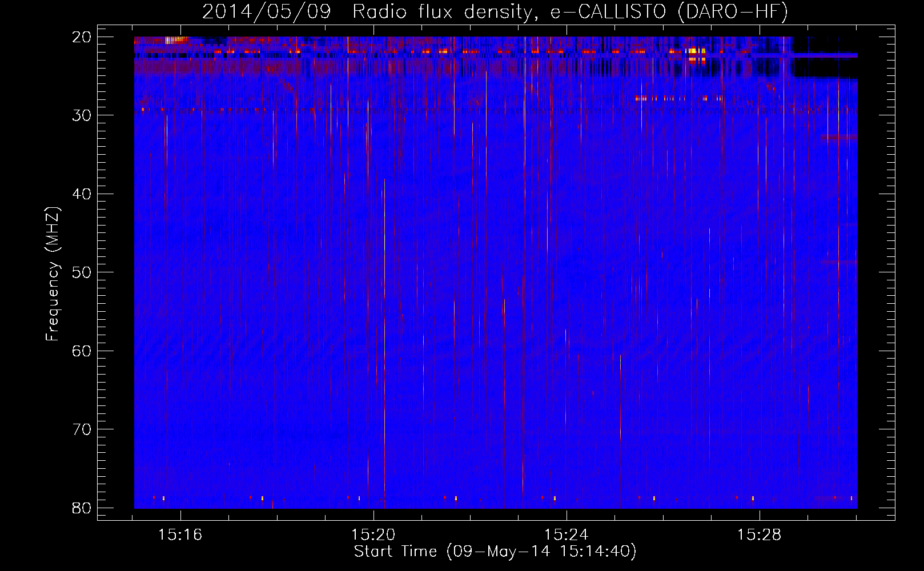This screenshot has height=571, width=924.
Task: Click the 'Frequency (MHZ)' y-axis label
Action: [x=53, y=274]
